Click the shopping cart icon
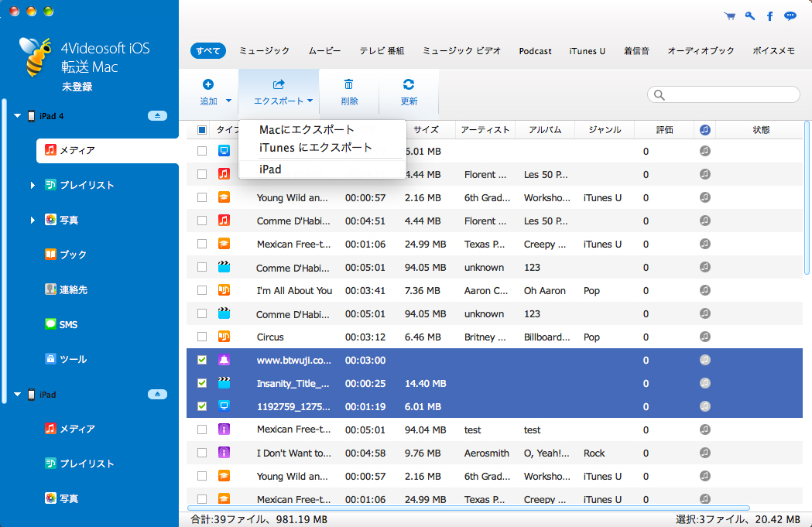 (x=729, y=15)
